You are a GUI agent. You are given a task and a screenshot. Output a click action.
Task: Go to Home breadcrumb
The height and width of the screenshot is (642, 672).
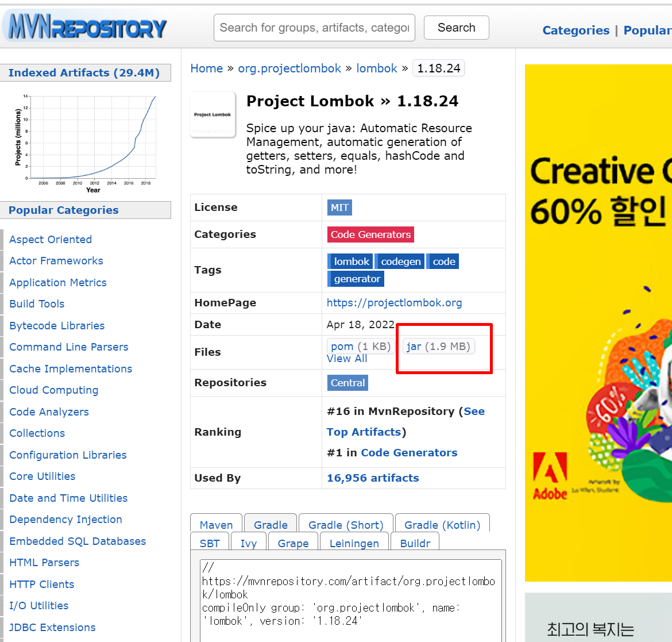[207, 68]
